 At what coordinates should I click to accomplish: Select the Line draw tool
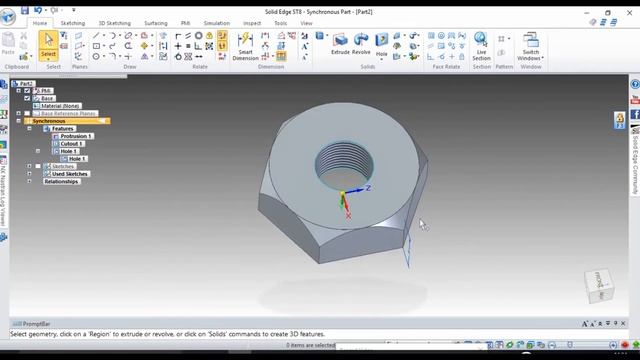pos(96,36)
